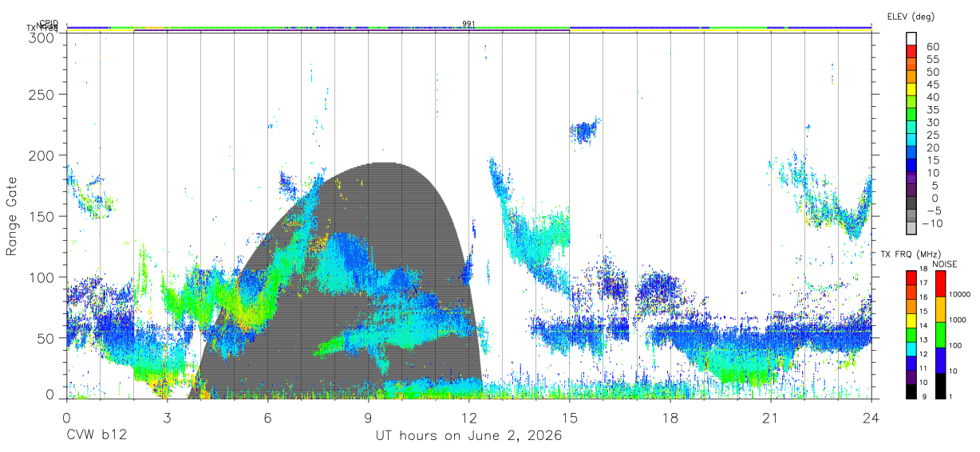The width and height of the screenshot is (980, 452).
Task: Click the '991' CPID value above the plot
Action: tap(468, 24)
